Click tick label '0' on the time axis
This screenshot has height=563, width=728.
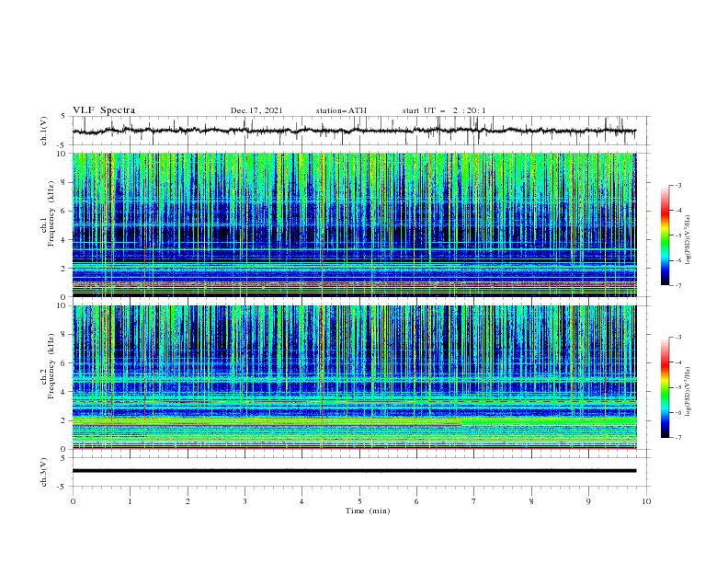(x=73, y=501)
